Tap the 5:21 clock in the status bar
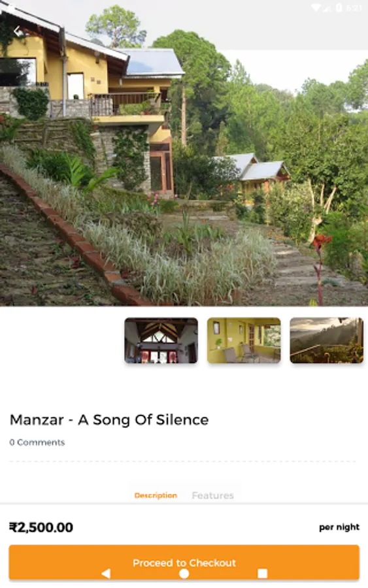 (354, 8)
